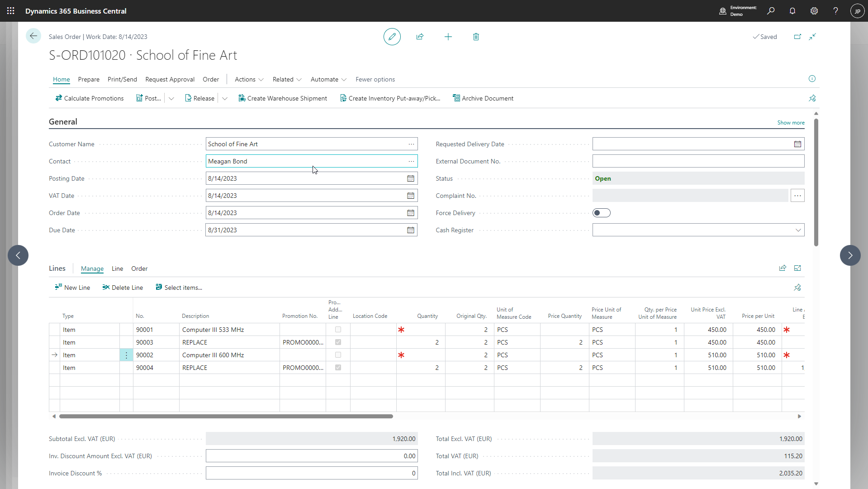Open the VAT Date calendar picker

pos(410,196)
